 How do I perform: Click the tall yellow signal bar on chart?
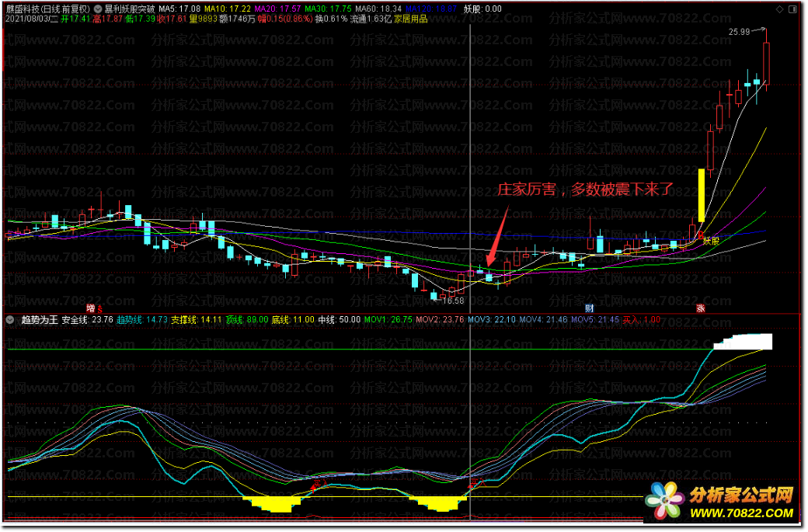click(702, 196)
